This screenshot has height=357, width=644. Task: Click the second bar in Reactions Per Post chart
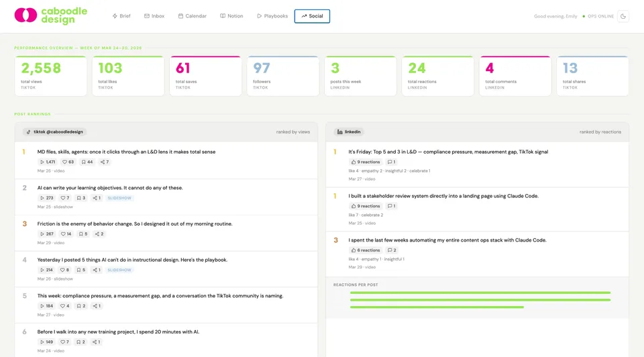480,300
